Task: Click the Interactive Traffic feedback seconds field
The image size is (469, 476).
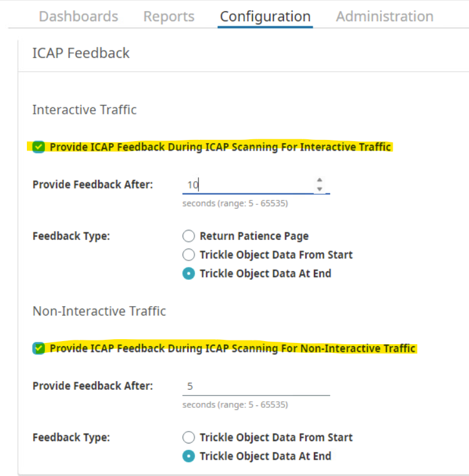Action: pos(247,185)
